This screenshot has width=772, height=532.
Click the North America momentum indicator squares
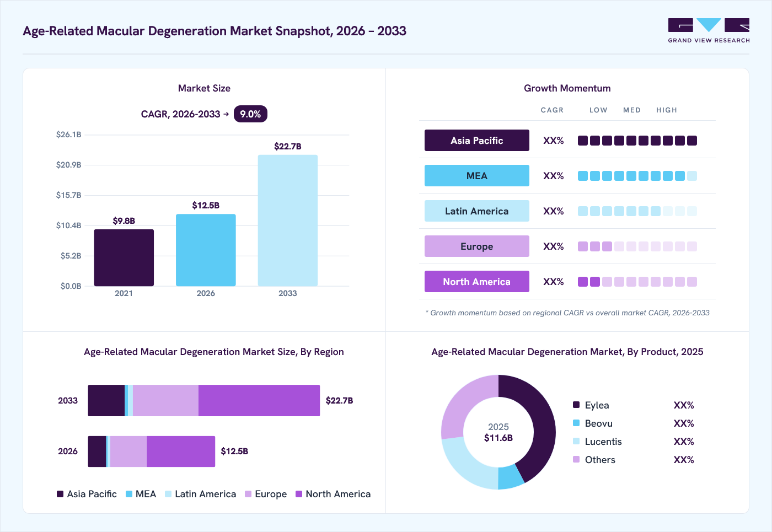[637, 282]
